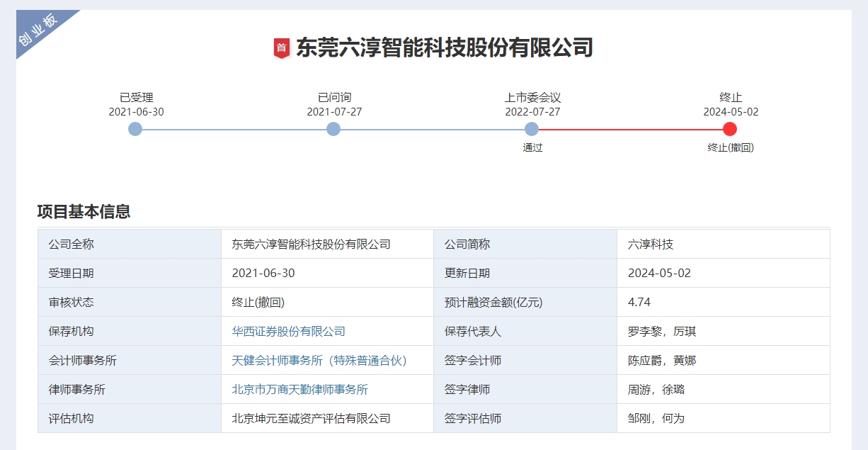Image resolution: width=868 pixels, height=450 pixels.
Task: Click the 2022-07-27 date under 上市委会议
Action: click(x=532, y=112)
